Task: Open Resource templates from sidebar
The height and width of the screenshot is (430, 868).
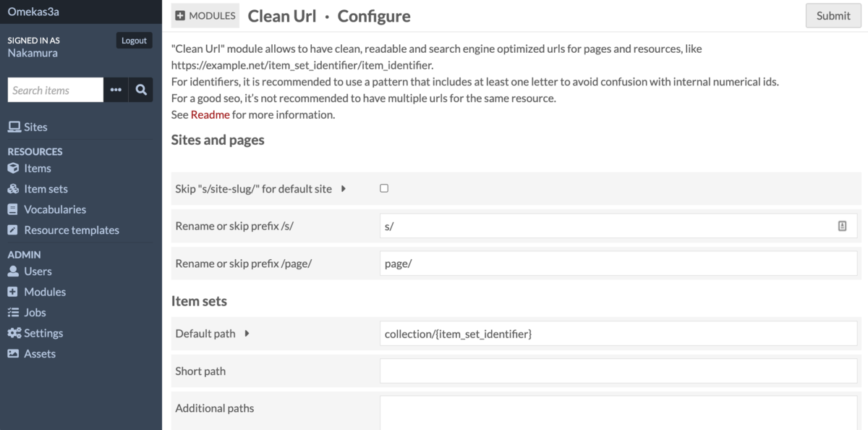Action: coord(71,230)
